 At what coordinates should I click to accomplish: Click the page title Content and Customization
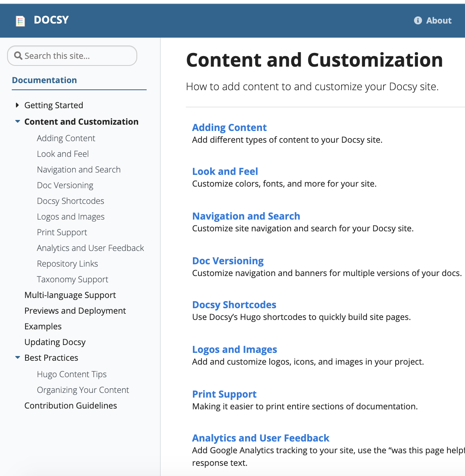314,60
